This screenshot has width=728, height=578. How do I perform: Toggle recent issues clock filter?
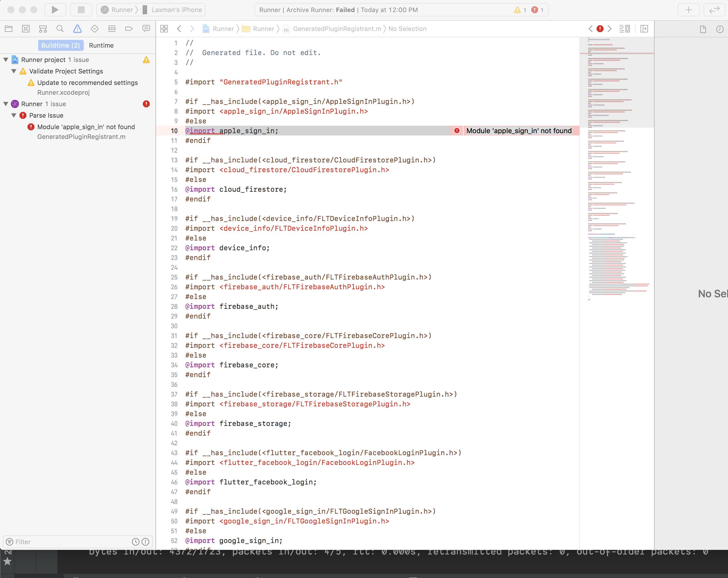click(135, 542)
